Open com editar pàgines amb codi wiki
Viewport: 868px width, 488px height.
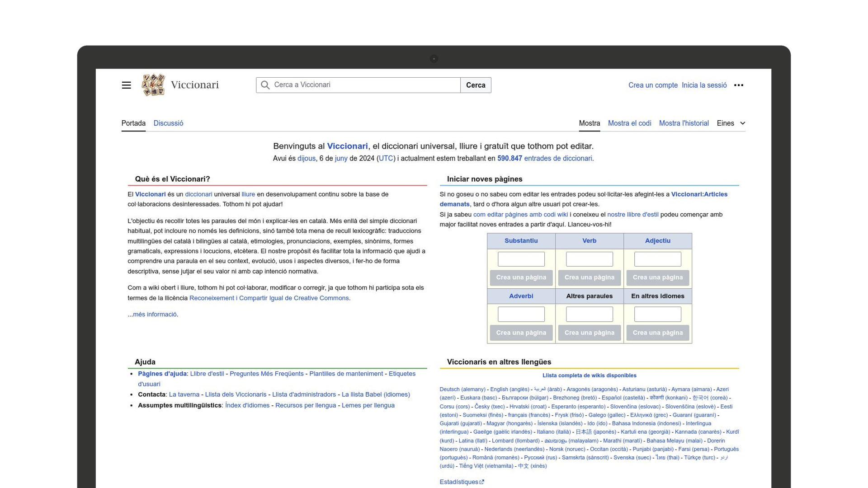click(x=520, y=215)
